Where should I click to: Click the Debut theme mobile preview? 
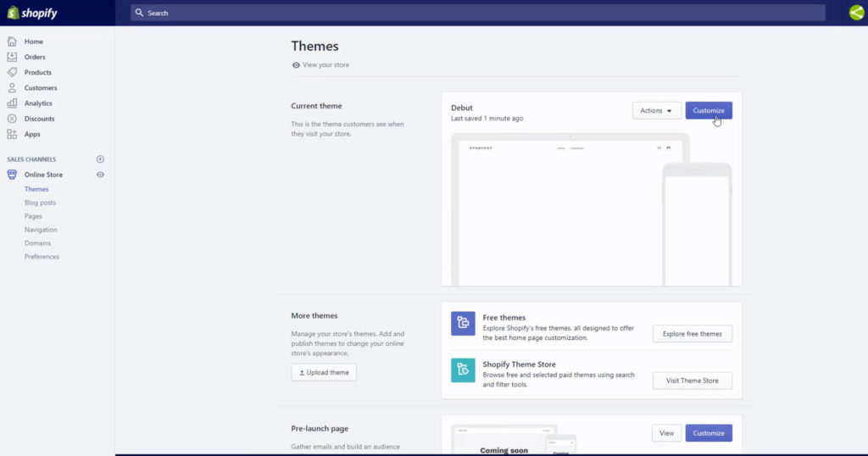tap(698, 225)
